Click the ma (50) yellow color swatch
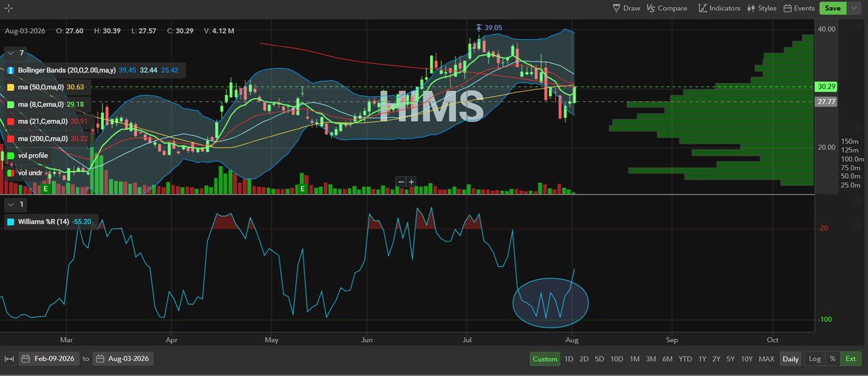 click(x=11, y=87)
